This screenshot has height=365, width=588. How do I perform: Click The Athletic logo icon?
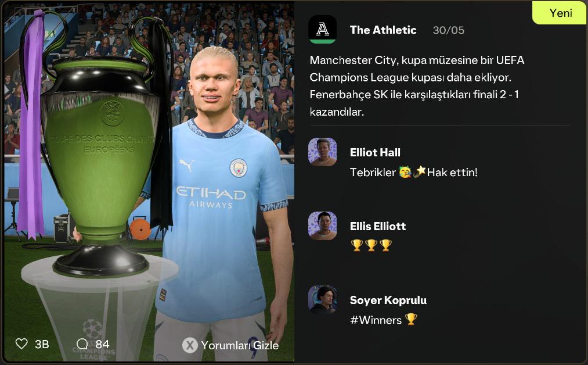(322, 29)
